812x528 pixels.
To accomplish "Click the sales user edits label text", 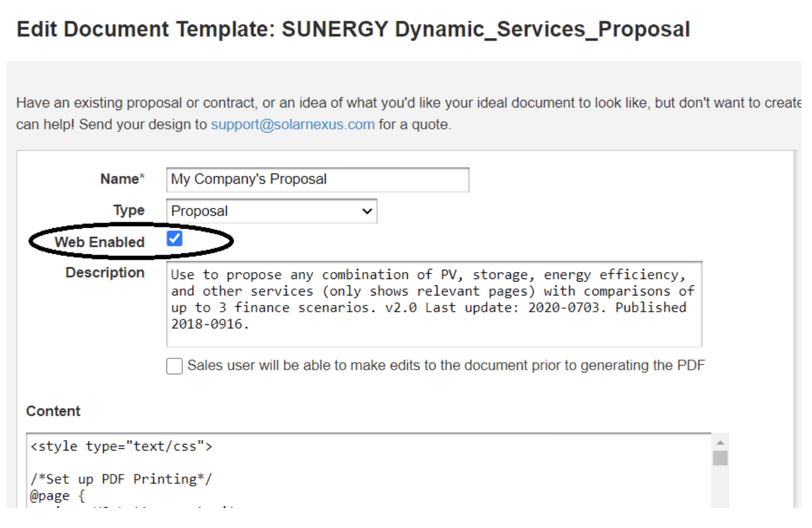I will pyautogui.click(x=446, y=365).
